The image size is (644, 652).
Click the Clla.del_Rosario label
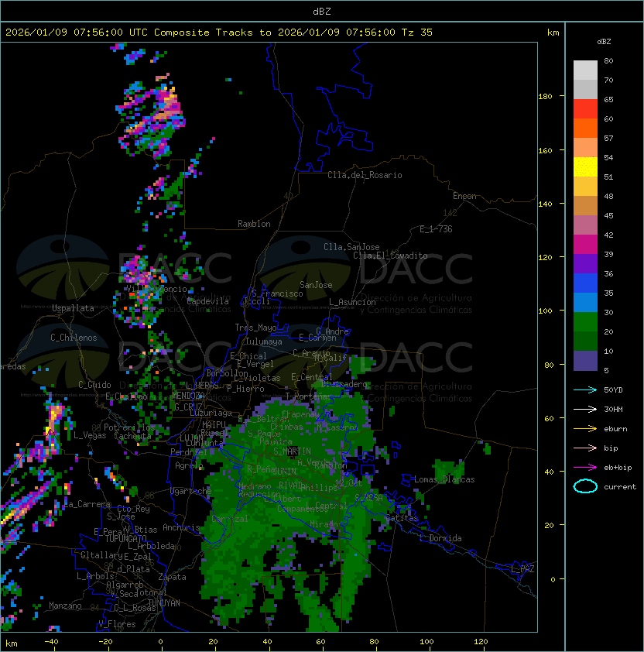tap(365, 175)
